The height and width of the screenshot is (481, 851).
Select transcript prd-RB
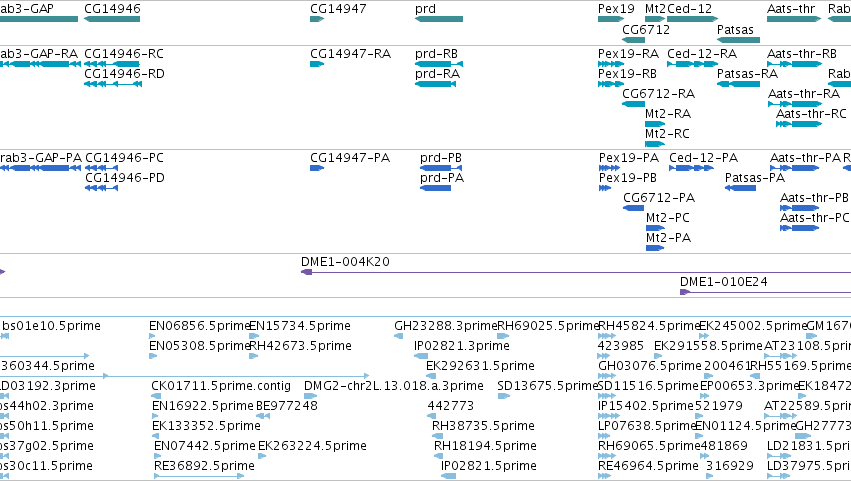(x=439, y=64)
